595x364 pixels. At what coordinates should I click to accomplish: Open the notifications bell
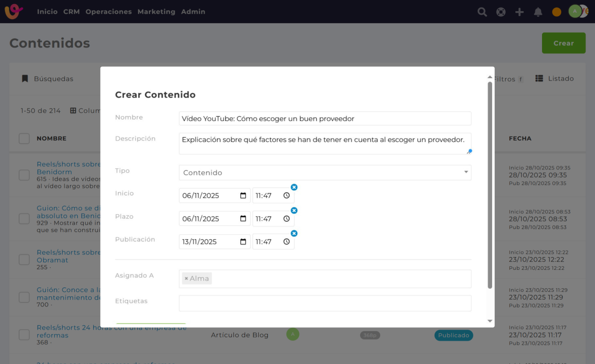538,12
